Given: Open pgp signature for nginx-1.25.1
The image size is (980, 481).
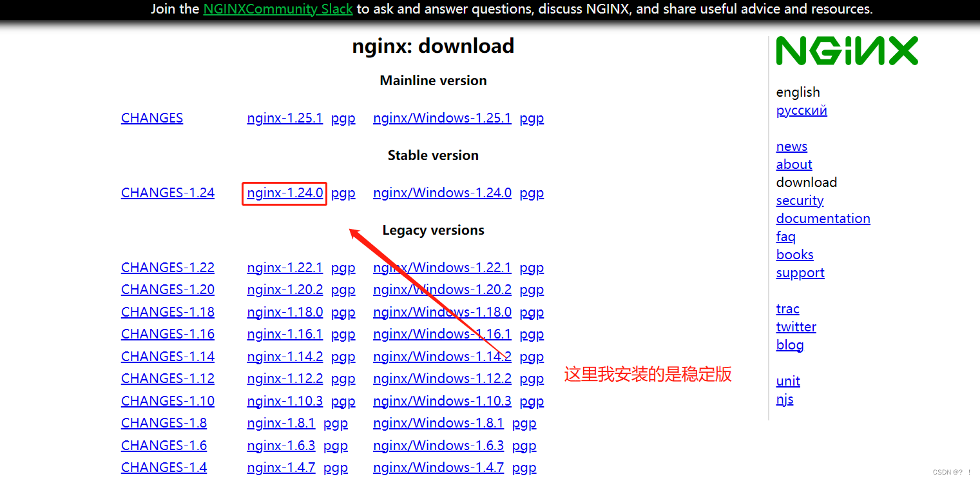Looking at the screenshot, I should (343, 119).
